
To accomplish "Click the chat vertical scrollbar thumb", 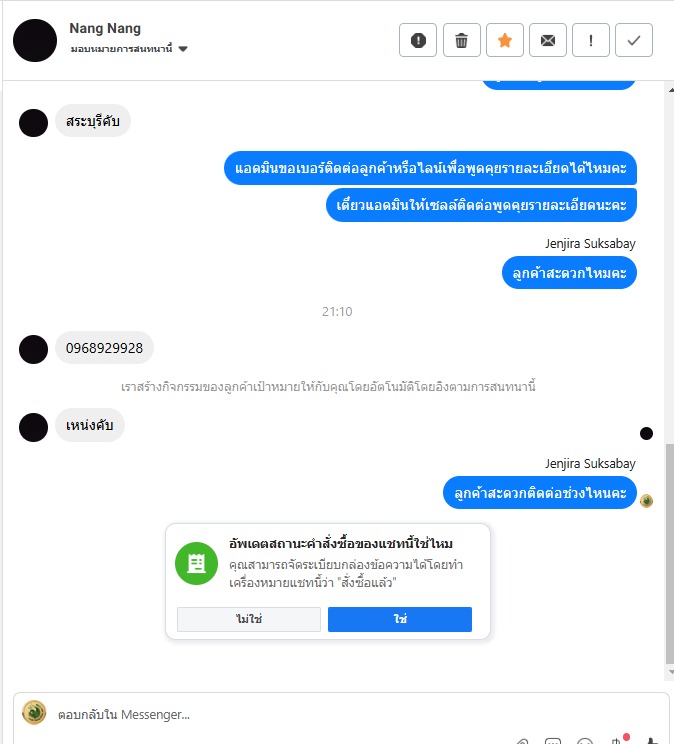I will click(669, 554).
